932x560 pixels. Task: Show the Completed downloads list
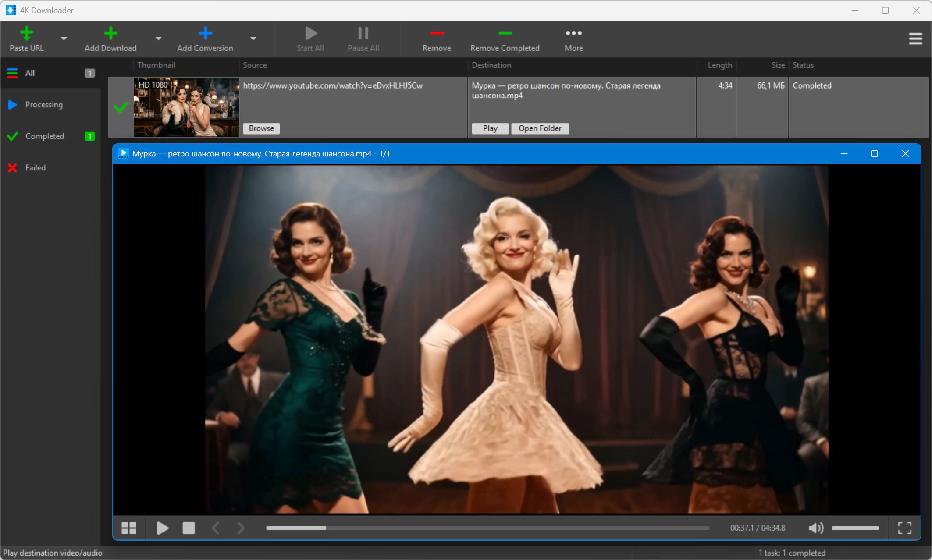pos(50,136)
